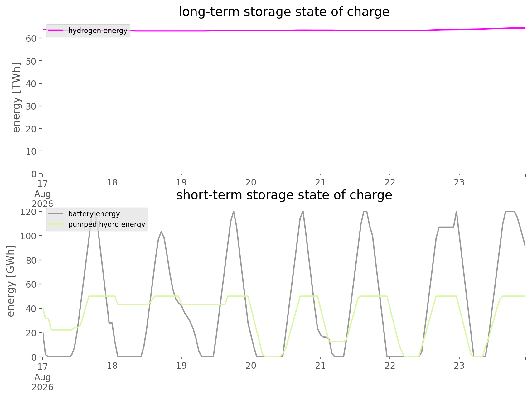Click the gray battery legend line swatch

point(56,214)
